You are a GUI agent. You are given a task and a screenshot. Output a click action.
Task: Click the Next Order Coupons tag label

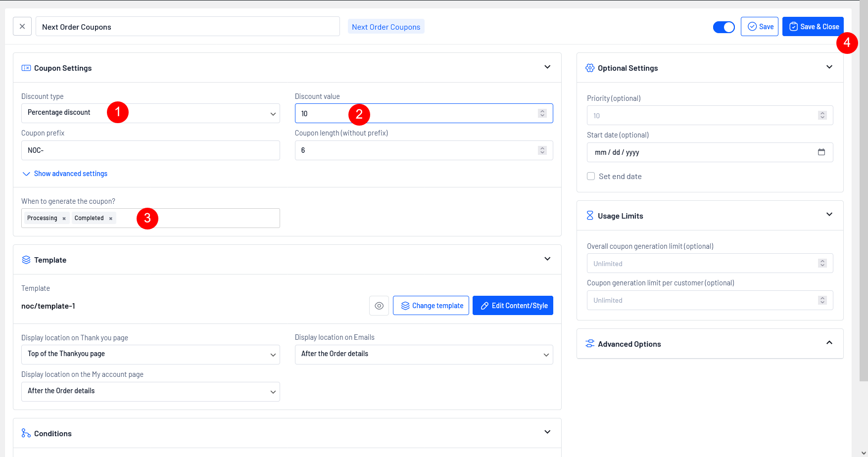(x=386, y=27)
